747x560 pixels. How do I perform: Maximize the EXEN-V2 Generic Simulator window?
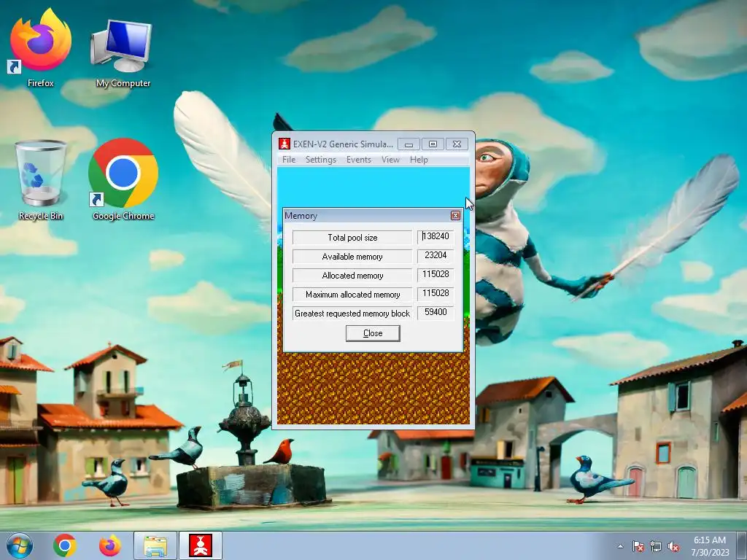433,144
